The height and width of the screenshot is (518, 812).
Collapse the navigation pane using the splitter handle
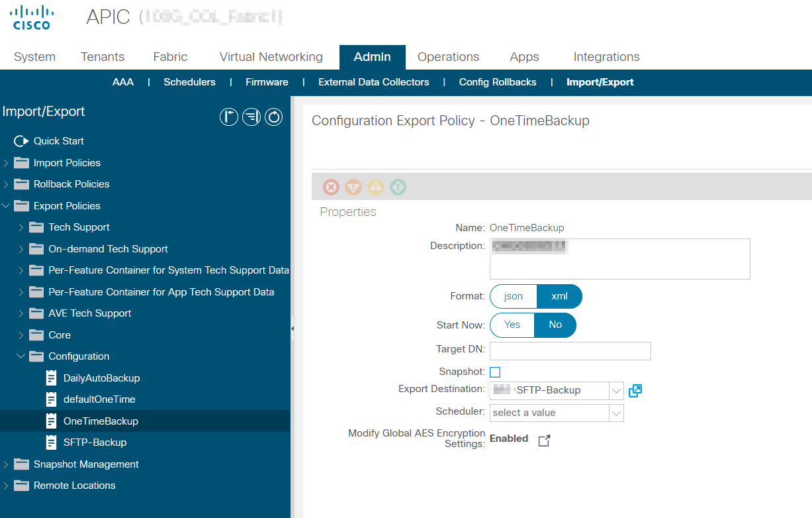click(x=293, y=329)
